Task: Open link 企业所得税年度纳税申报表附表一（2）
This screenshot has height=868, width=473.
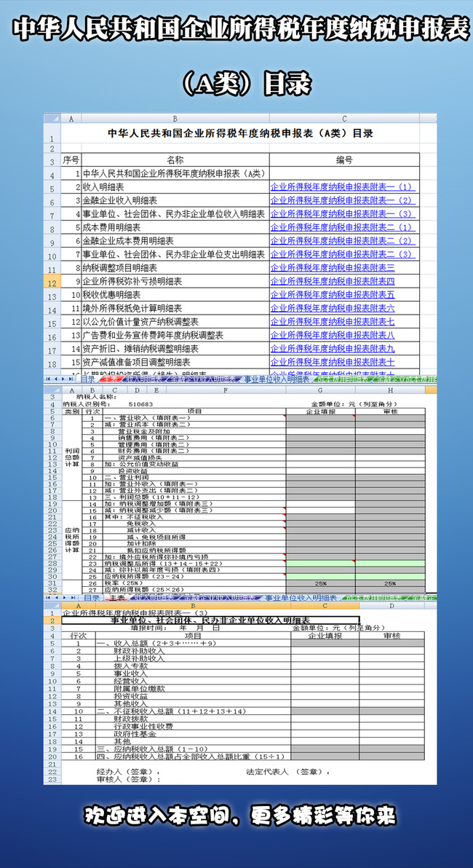Action: (x=341, y=200)
